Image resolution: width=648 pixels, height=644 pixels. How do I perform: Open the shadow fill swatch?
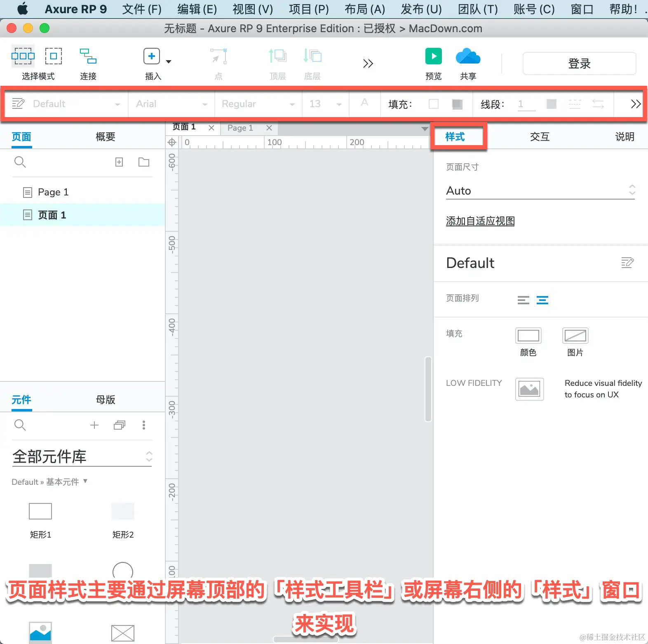(457, 104)
